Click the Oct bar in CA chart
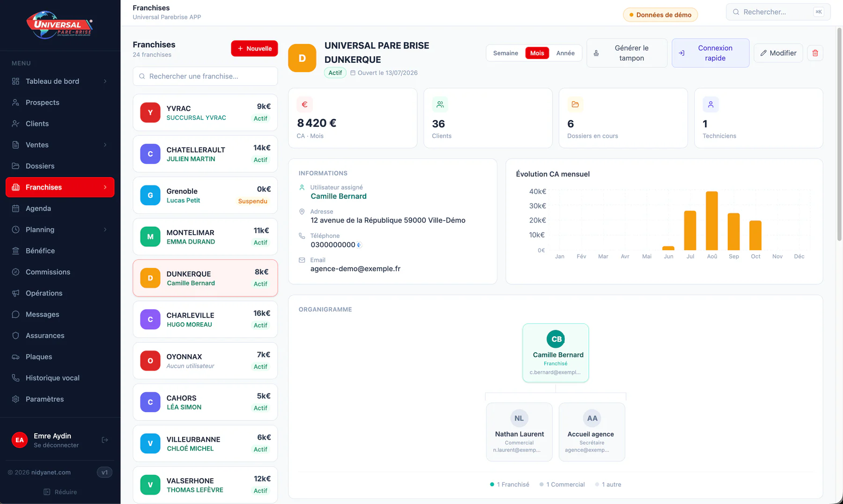This screenshot has height=504, width=843. 755,235
